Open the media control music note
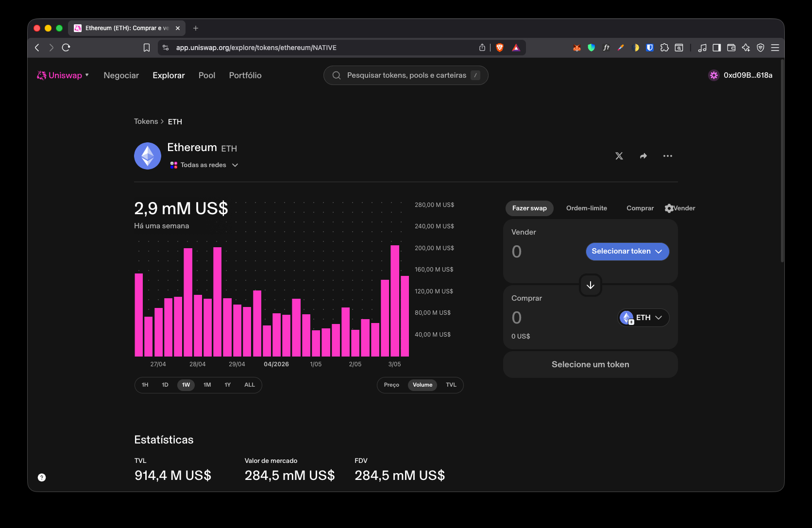This screenshot has height=528, width=812. [x=702, y=48]
